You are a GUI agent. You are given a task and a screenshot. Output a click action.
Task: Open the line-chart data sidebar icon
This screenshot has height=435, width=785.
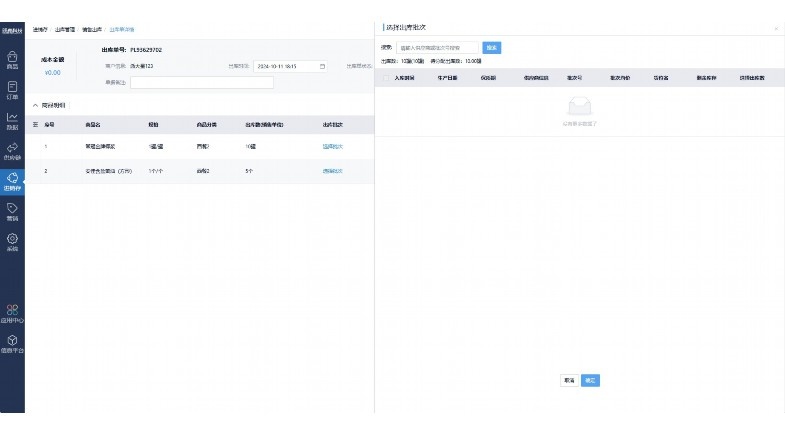coord(12,121)
